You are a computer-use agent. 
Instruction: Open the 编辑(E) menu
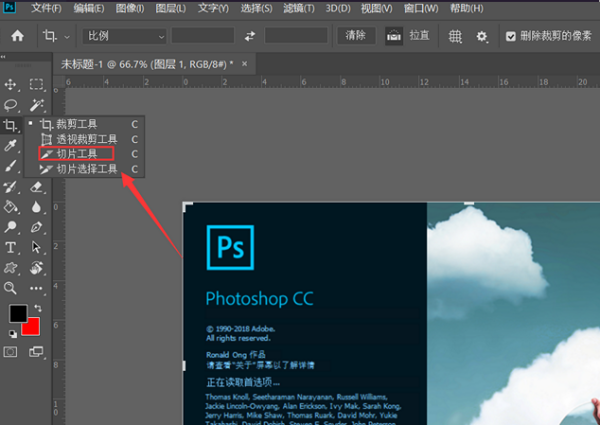pyautogui.click(x=89, y=8)
